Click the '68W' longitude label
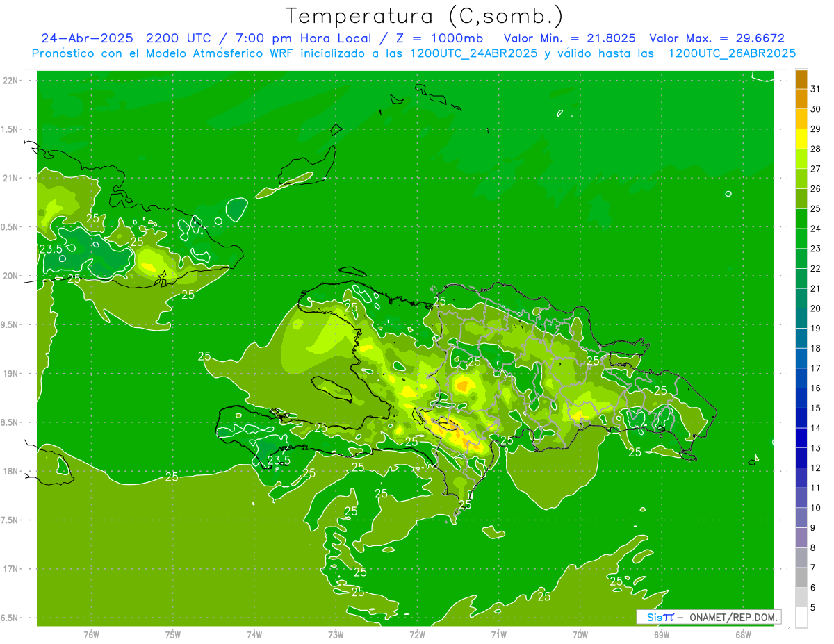The height and width of the screenshot is (644, 834). [x=743, y=634]
